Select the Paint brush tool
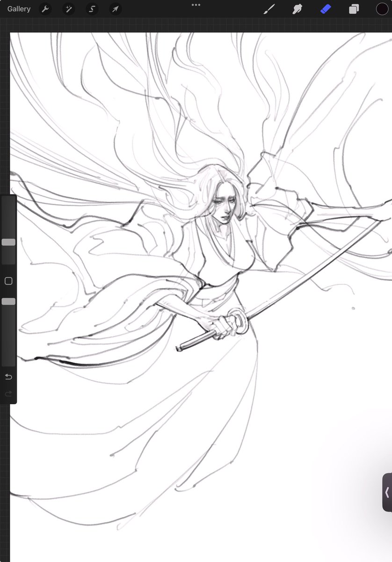 point(270,9)
